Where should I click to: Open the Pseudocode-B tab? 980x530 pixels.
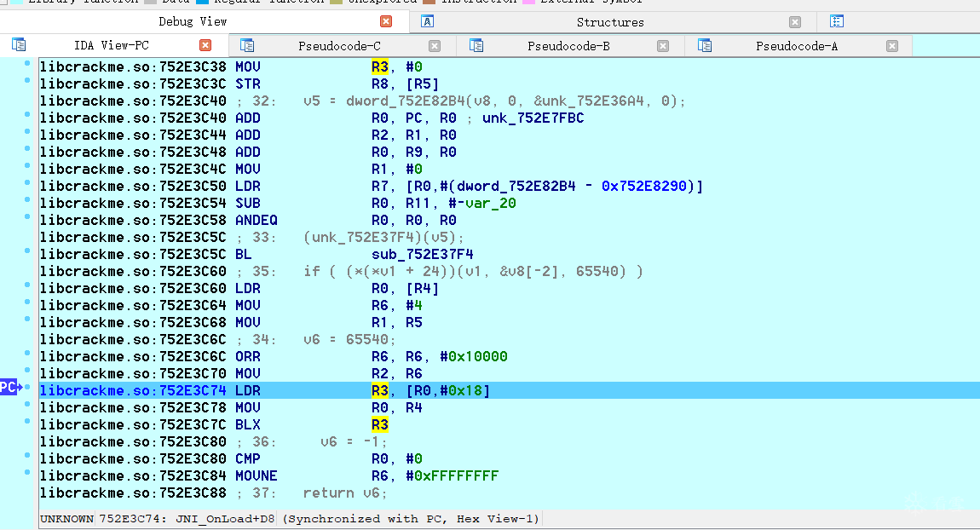click(x=568, y=46)
